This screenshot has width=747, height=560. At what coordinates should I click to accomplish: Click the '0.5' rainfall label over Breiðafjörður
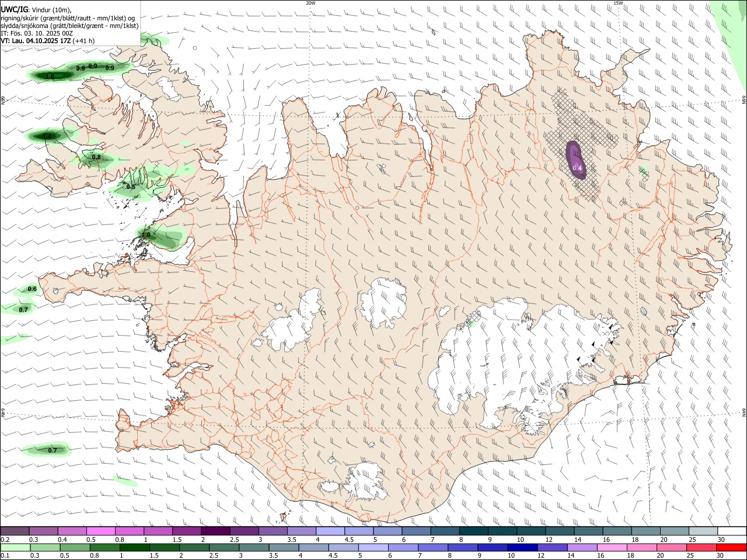click(x=131, y=187)
